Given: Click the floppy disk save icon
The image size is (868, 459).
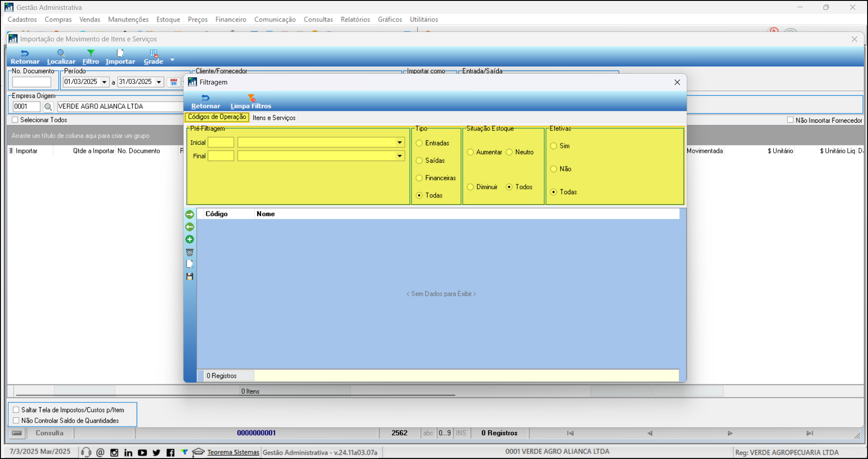Looking at the screenshot, I should click(190, 276).
